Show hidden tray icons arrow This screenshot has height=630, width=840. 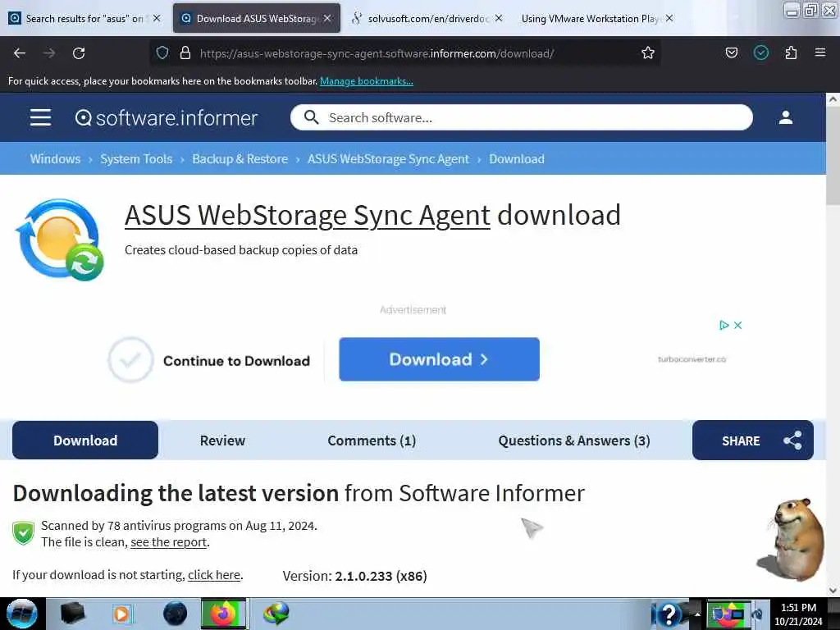coord(697,614)
